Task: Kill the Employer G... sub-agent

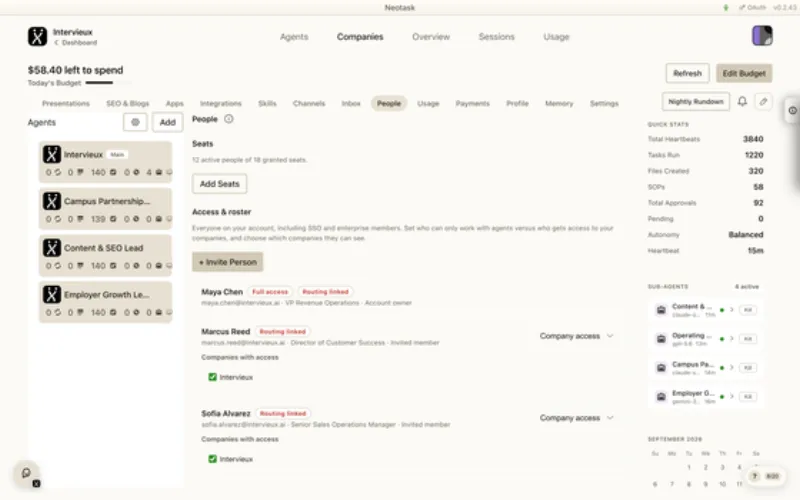Action: click(748, 396)
